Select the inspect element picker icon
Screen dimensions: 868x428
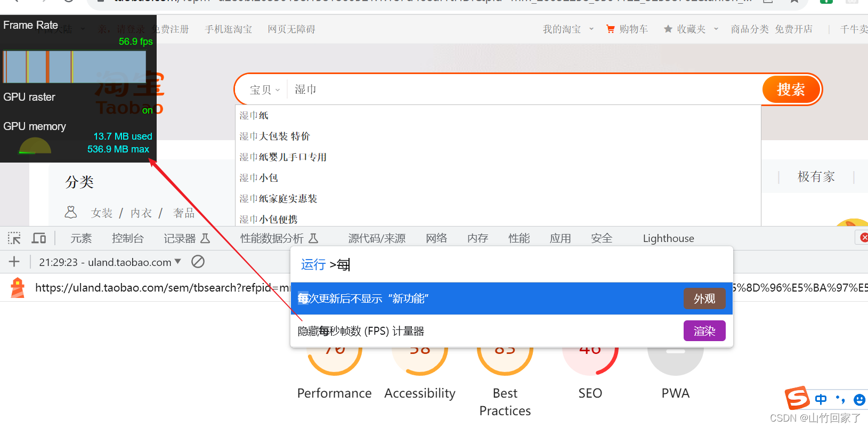[x=14, y=238]
